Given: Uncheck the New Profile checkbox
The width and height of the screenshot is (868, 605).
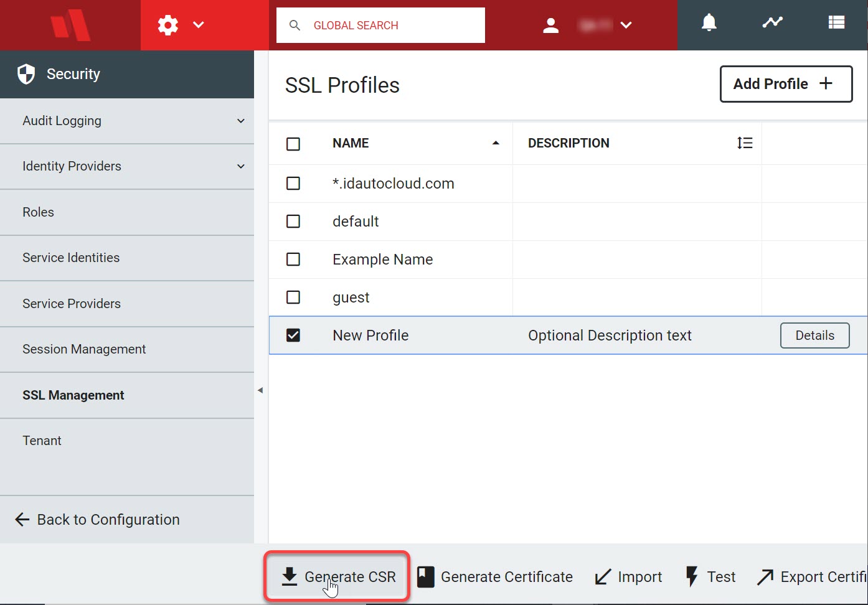Looking at the screenshot, I should 293,335.
